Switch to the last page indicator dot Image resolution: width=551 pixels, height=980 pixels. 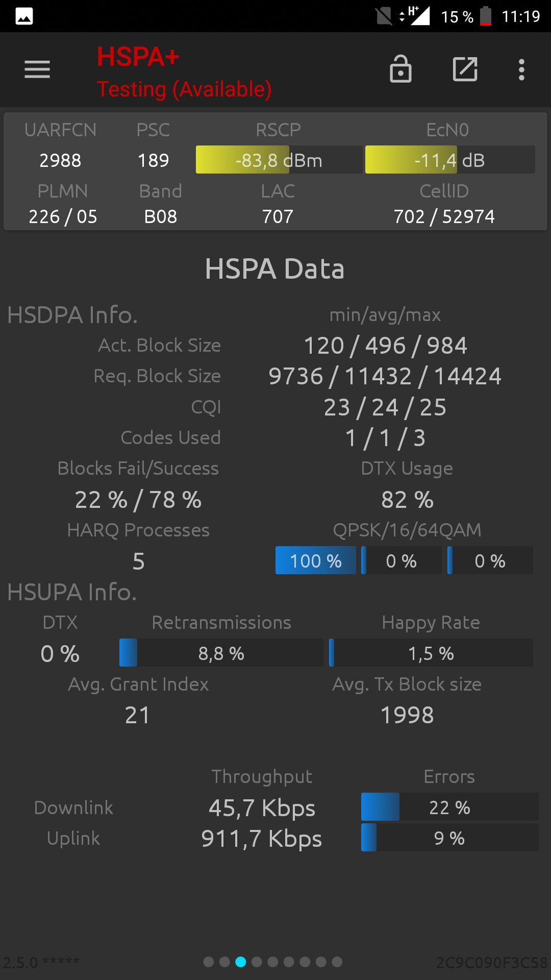tap(337, 962)
